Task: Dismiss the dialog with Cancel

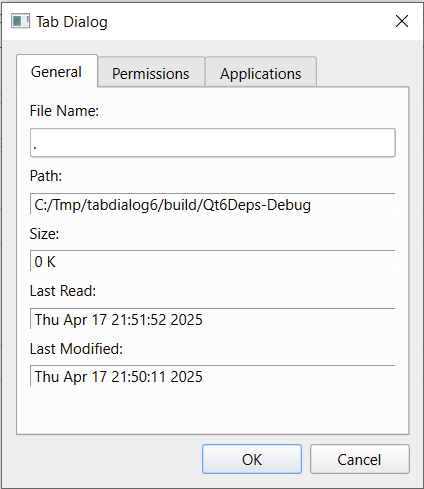Action: coord(360,459)
